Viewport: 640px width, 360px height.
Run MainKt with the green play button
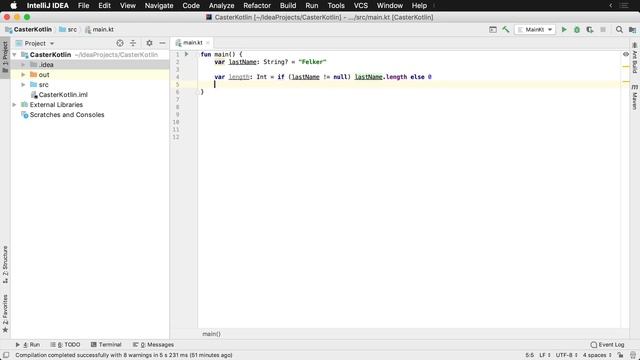(564, 29)
